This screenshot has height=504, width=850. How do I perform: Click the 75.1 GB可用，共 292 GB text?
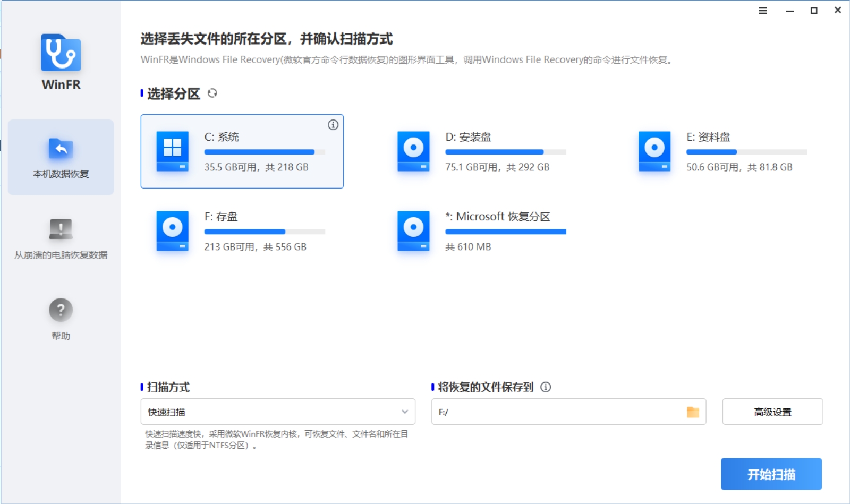click(x=497, y=167)
